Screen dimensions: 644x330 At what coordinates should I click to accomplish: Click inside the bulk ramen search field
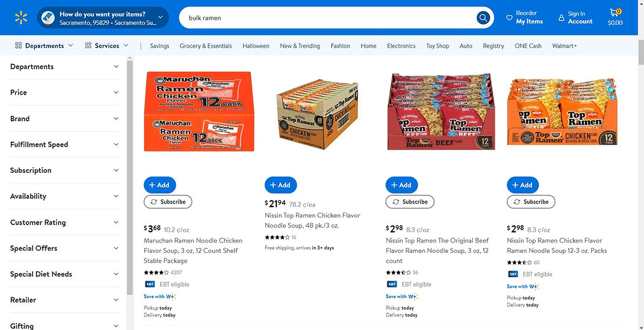pyautogui.click(x=325, y=18)
